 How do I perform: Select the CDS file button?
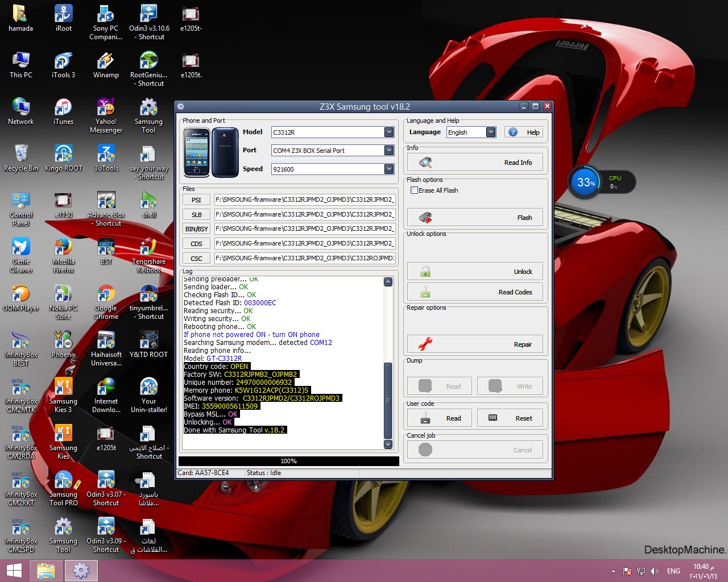(196, 244)
